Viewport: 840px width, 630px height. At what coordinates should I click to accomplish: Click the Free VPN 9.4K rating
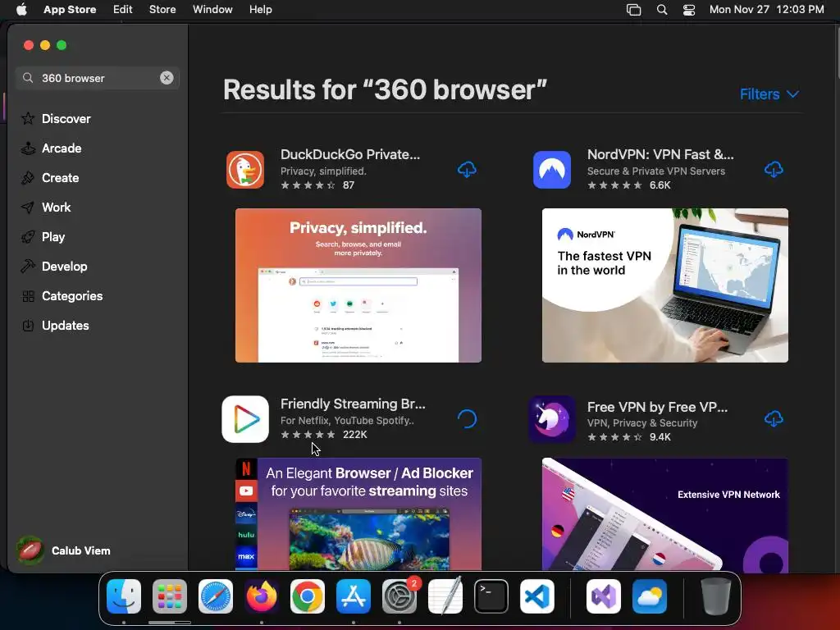click(x=629, y=437)
